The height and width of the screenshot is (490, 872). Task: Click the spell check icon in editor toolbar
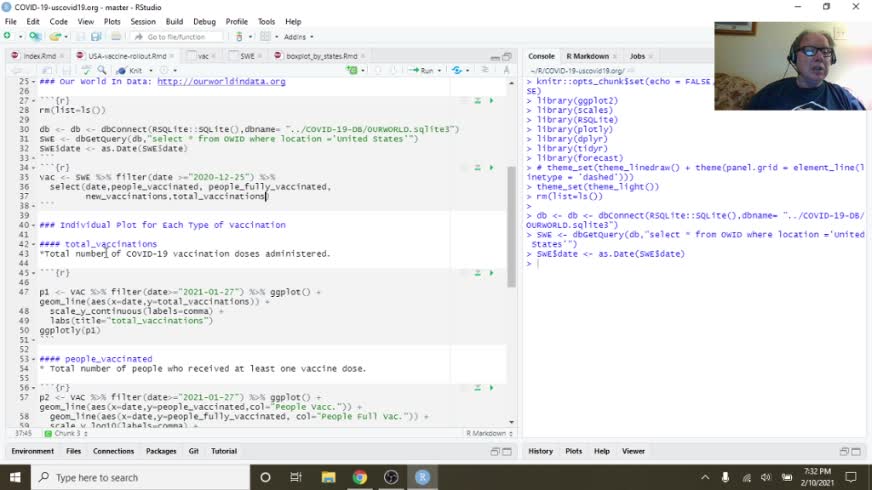(86, 70)
